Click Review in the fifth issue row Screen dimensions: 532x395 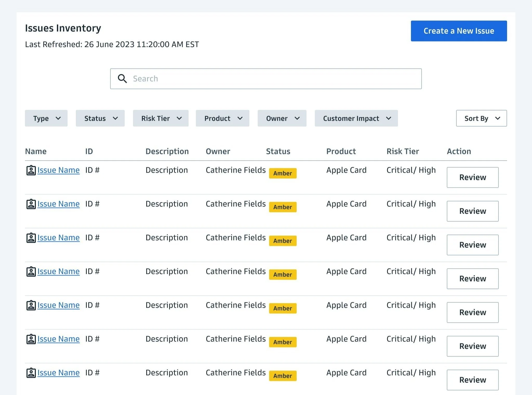tap(473, 312)
